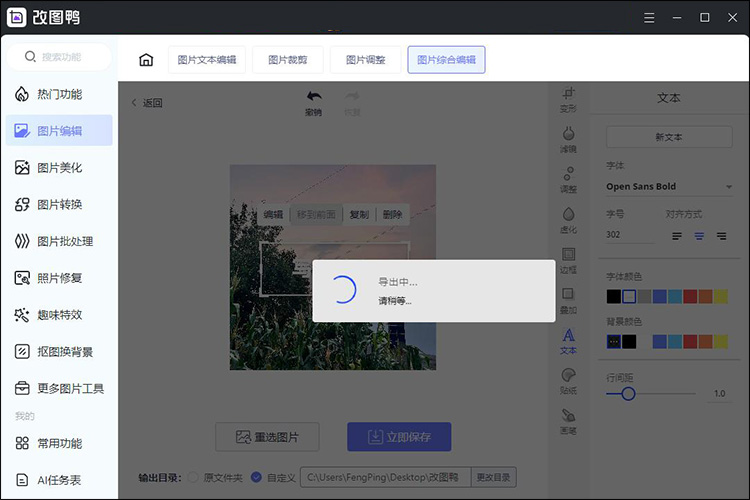Click 重选图片 button
Screen dimensions: 750x500
click(x=267, y=437)
